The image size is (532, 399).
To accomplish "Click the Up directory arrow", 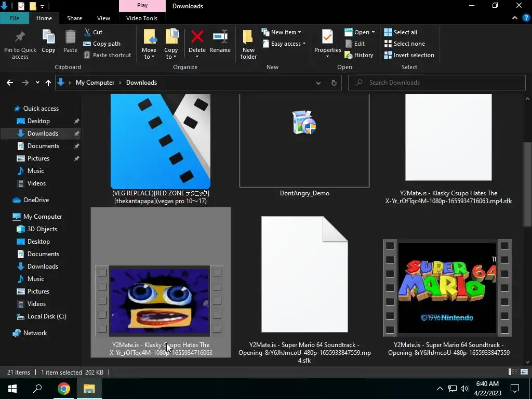I will click(48, 83).
